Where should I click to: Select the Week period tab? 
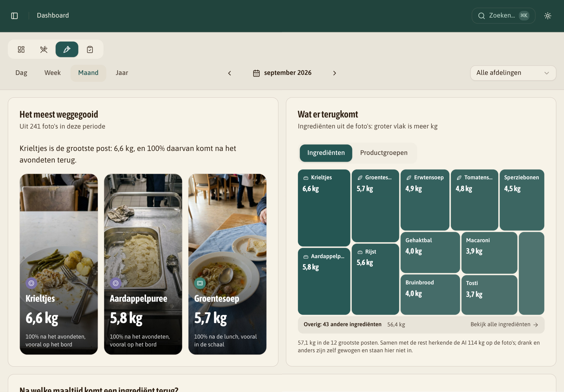[x=52, y=73]
